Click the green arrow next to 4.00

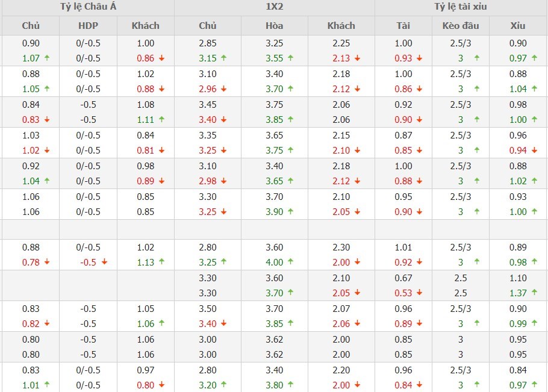290,263
